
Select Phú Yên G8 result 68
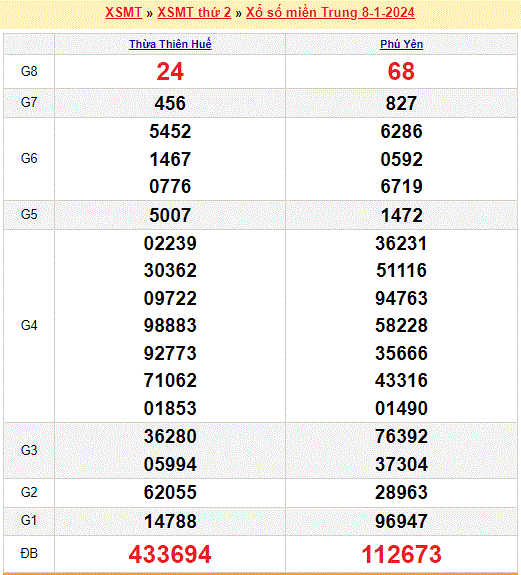pyautogui.click(x=401, y=72)
